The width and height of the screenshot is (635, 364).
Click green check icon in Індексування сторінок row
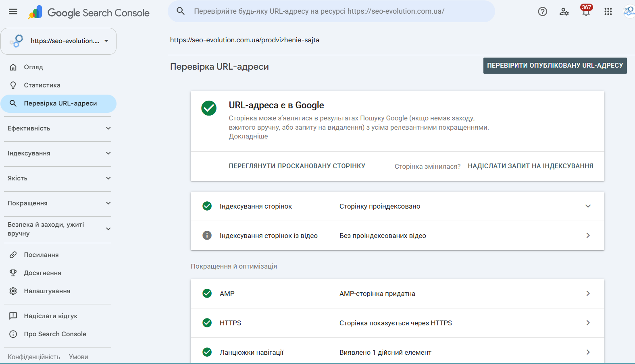pyautogui.click(x=207, y=206)
